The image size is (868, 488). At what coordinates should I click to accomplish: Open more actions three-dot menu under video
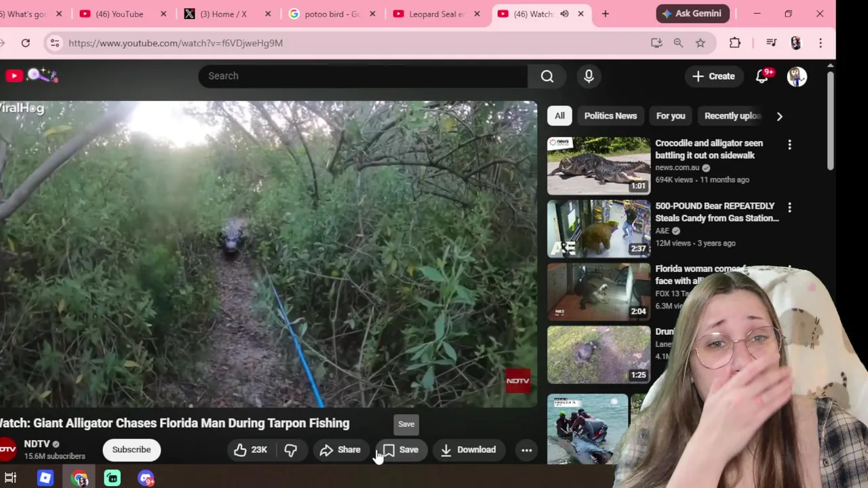(x=526, y=449)
